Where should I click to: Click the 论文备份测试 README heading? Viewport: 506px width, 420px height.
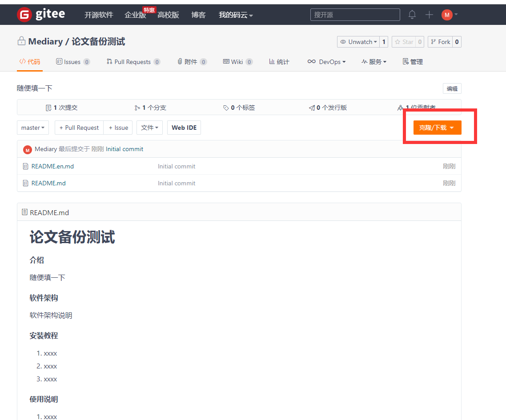pyautogui.click(x=72, y=237)
